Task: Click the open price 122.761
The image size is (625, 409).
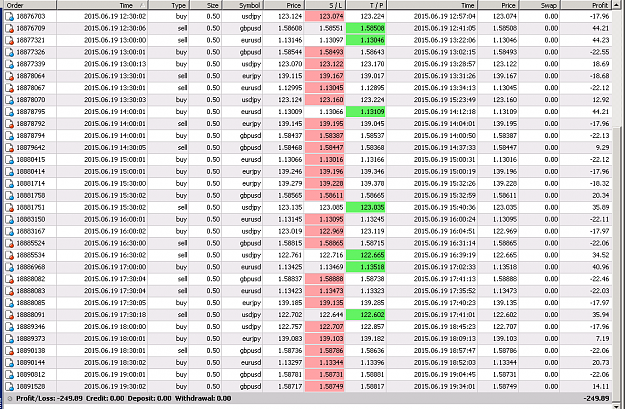Action: point(290,255)
